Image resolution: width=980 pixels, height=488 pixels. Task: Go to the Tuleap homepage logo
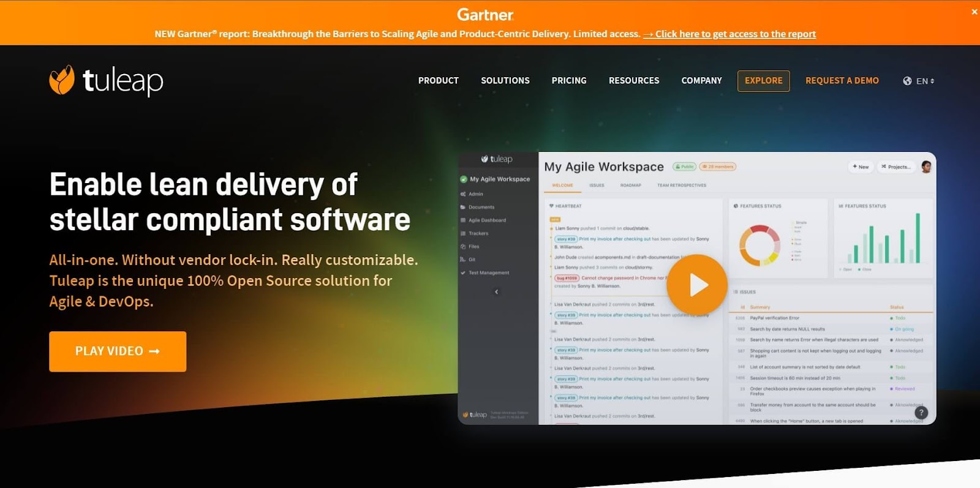[106, 81]
